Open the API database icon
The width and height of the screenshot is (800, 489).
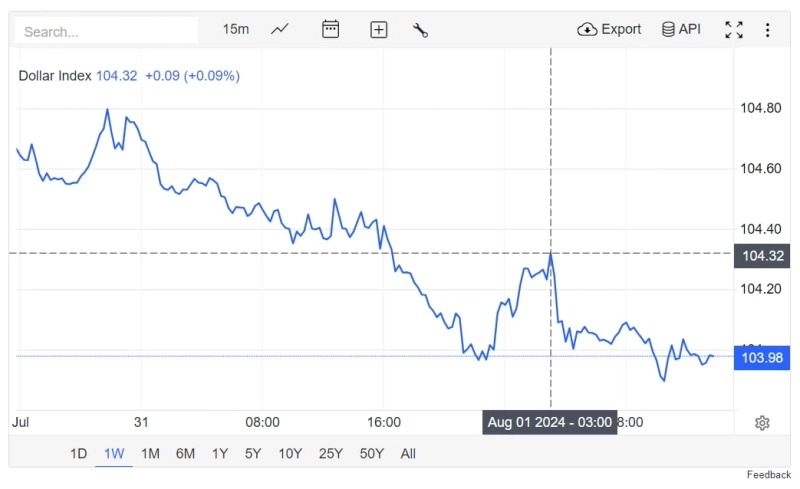tap(681, 29)
